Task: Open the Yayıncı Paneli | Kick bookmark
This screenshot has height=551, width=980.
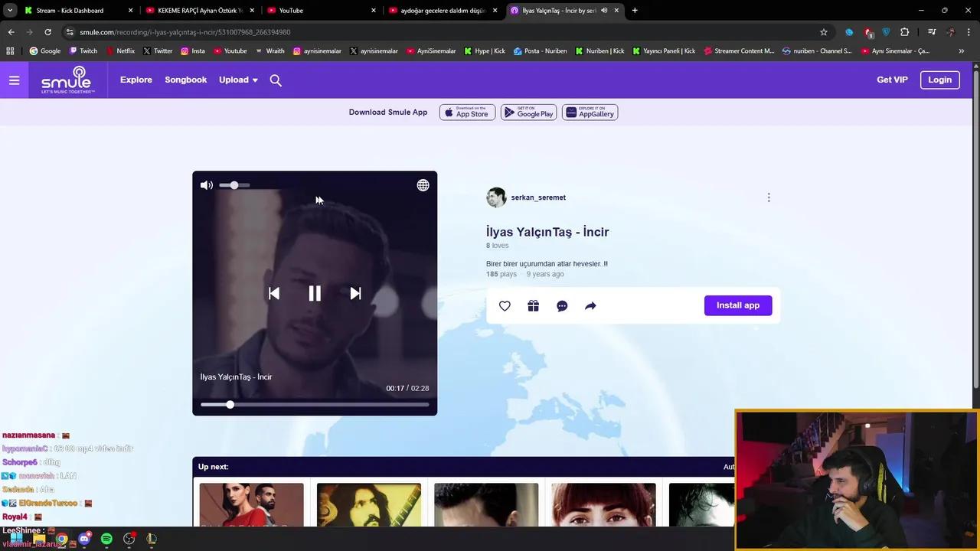Action: tap(663, 51)
